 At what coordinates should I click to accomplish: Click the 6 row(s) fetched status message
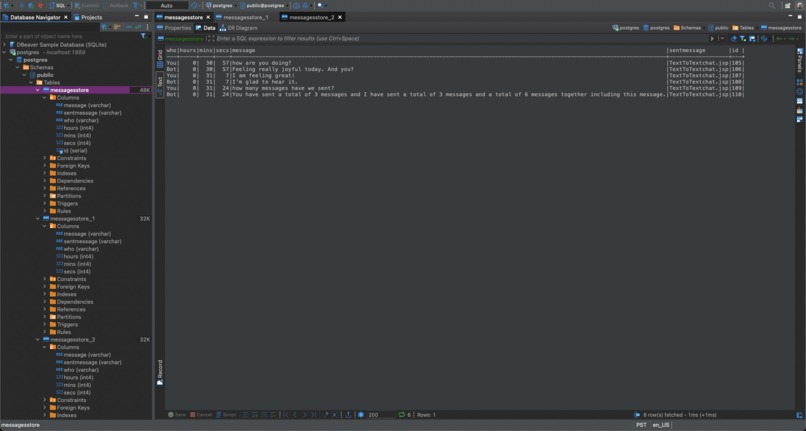pyautogui.click(x=680, y=415)
